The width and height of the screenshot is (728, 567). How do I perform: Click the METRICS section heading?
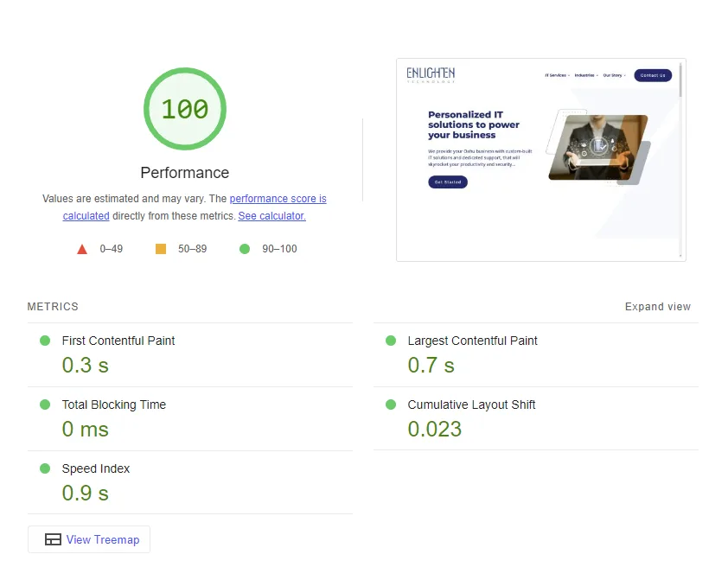(x=53, y=307)
